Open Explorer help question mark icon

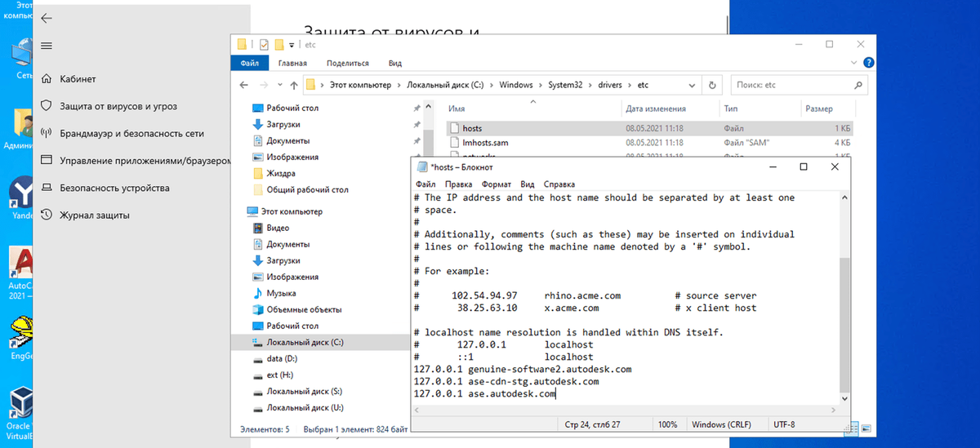(x=868, y=63)
